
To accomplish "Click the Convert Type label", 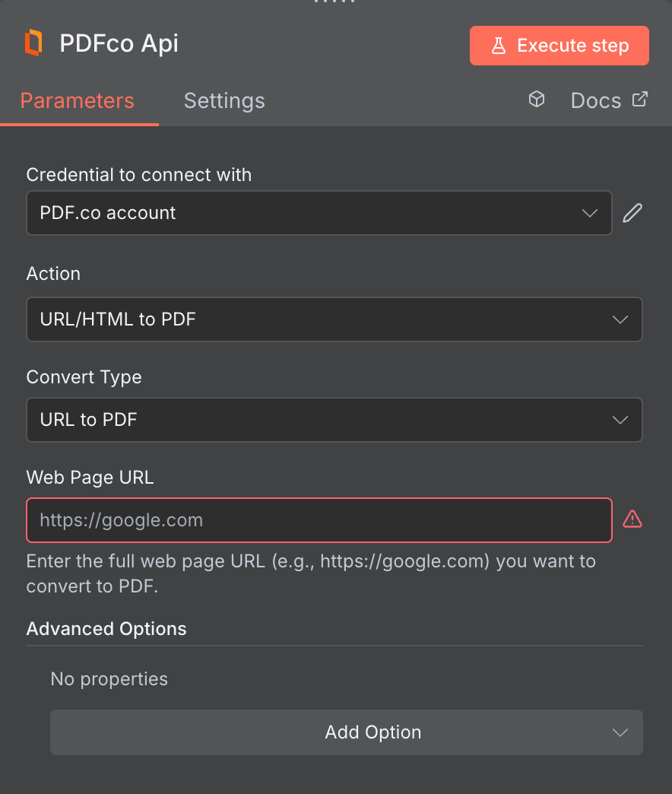I will pos(84,377).
